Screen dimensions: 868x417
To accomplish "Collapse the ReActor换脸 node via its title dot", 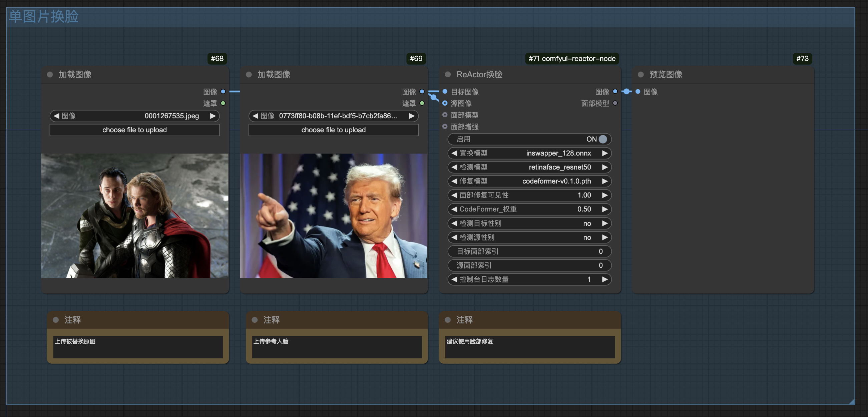I will click(448, 74).
